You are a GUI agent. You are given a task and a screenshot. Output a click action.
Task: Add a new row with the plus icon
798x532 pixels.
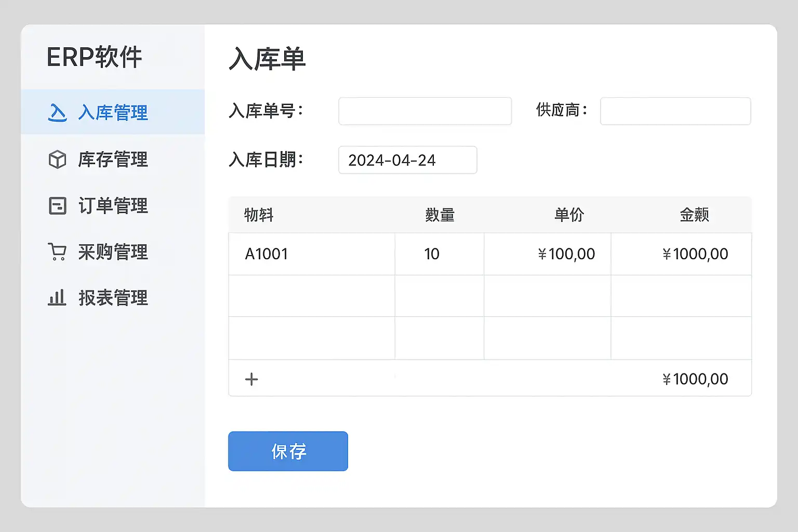click(x=251, y=379)
